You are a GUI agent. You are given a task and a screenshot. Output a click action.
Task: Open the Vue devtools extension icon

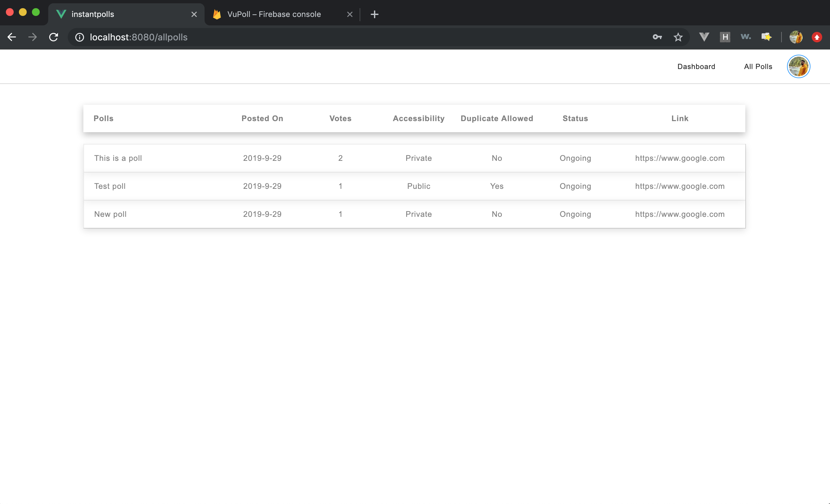point(704,37)
